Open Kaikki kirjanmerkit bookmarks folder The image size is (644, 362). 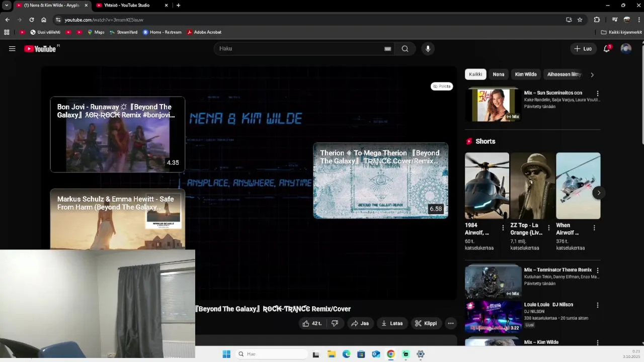(x=621, y=32)
